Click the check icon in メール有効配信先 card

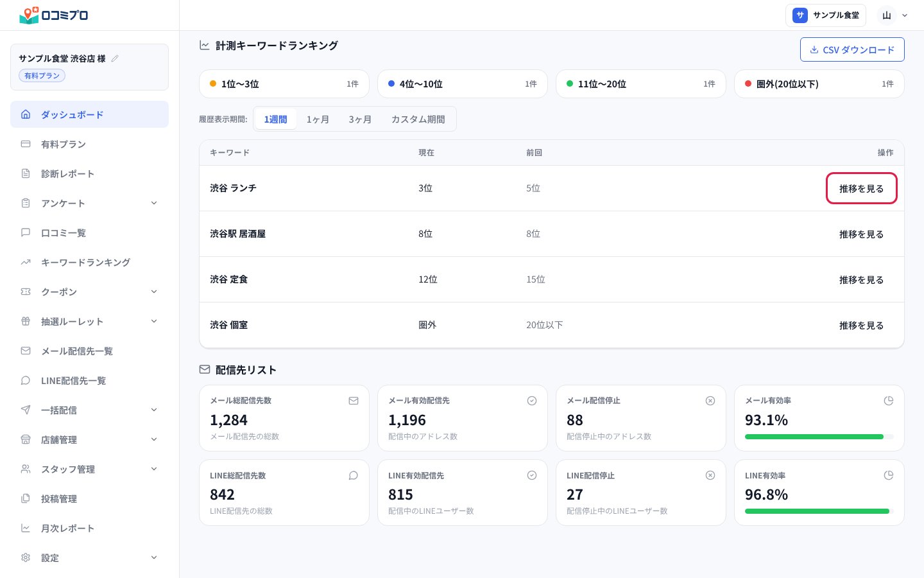pyautogui.click(x=532, y=401)
